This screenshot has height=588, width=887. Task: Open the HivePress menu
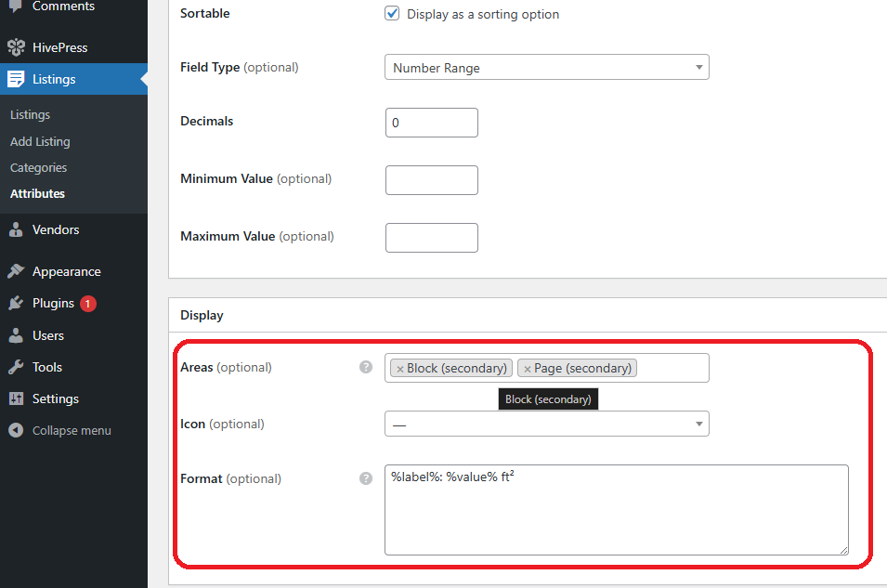tap(60, 47)
